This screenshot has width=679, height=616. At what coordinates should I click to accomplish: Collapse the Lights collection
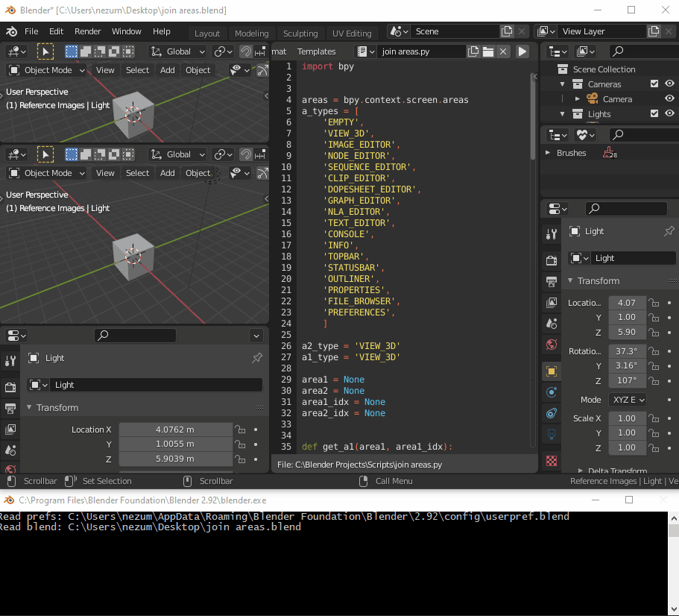[x=562, y=114]
